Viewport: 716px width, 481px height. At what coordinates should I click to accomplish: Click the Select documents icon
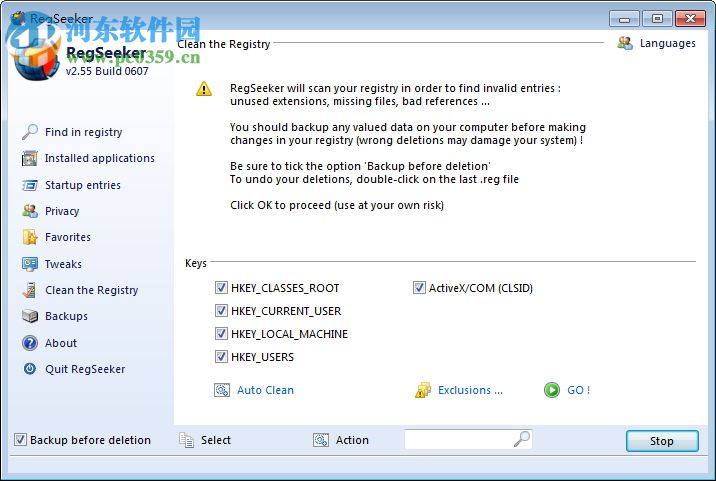[186, 440]
